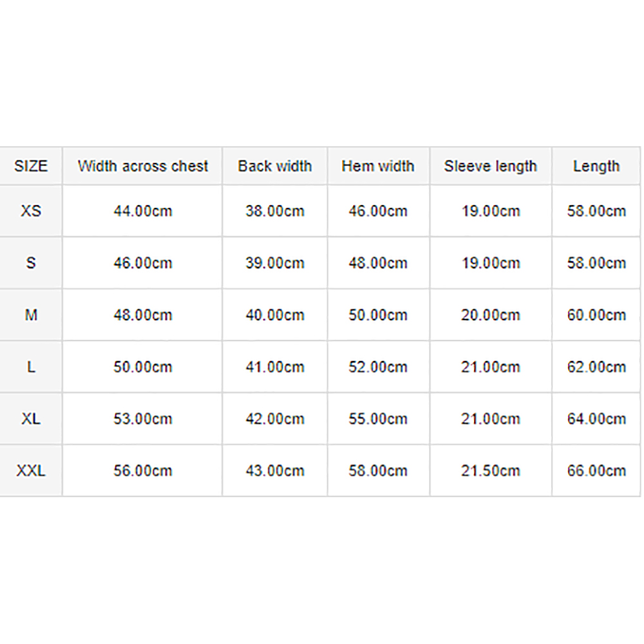644x644 pixels.
Task: Click the 50.00cm hem width cell for M
Action: click(378, 315)
